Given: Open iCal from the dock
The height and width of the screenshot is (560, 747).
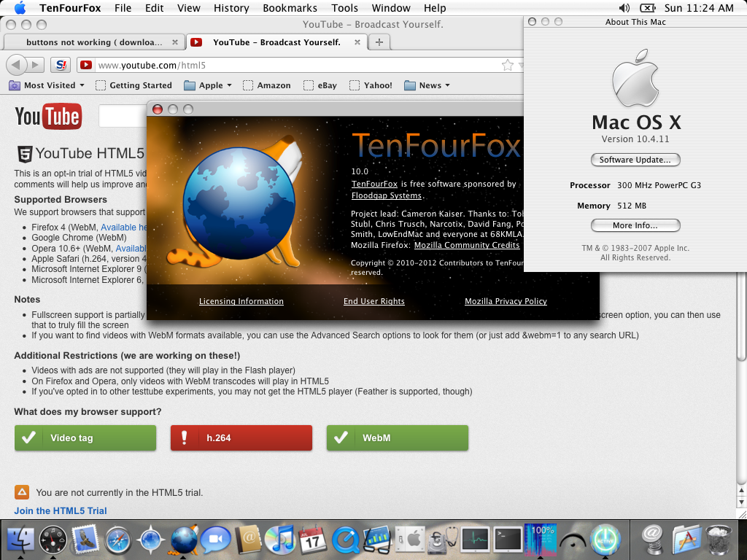Looking at the screenshot, I should point(312,540).
